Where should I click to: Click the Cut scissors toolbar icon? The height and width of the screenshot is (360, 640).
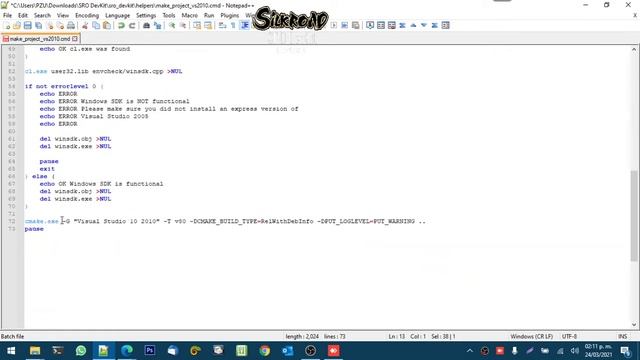click(85, 26)
